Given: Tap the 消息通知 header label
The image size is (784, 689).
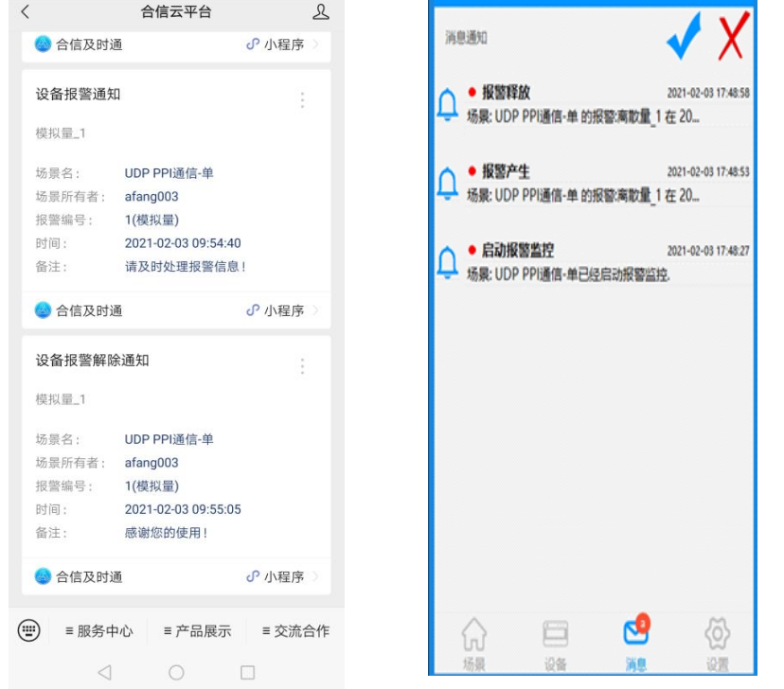Looking at the screenshot, I should pos(466,38).
